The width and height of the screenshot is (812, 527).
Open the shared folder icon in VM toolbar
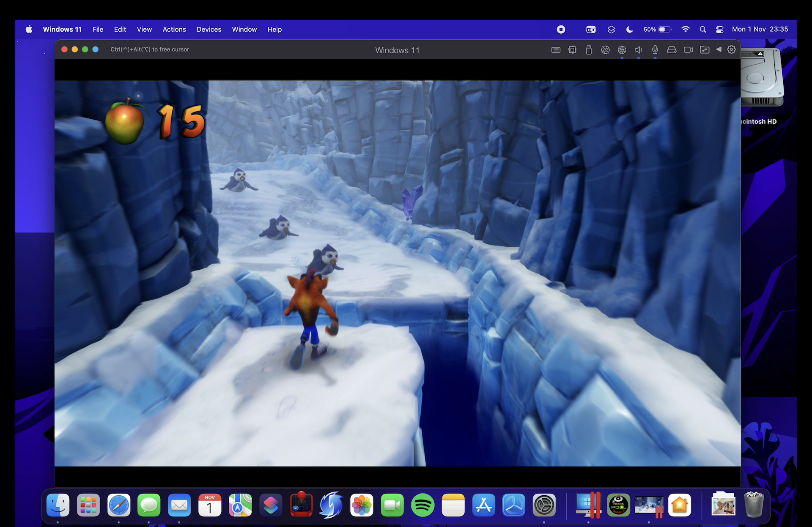[705, 50]
